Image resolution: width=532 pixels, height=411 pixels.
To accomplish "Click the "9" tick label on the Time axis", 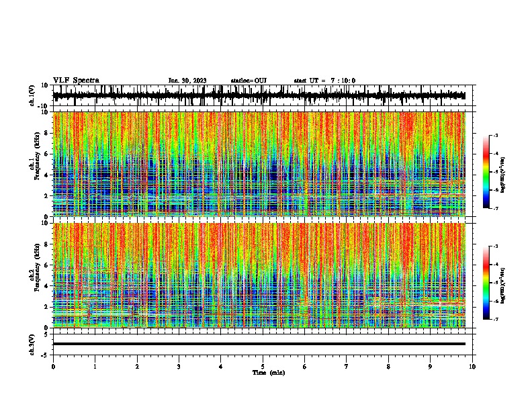I will [x=430, y=367].
